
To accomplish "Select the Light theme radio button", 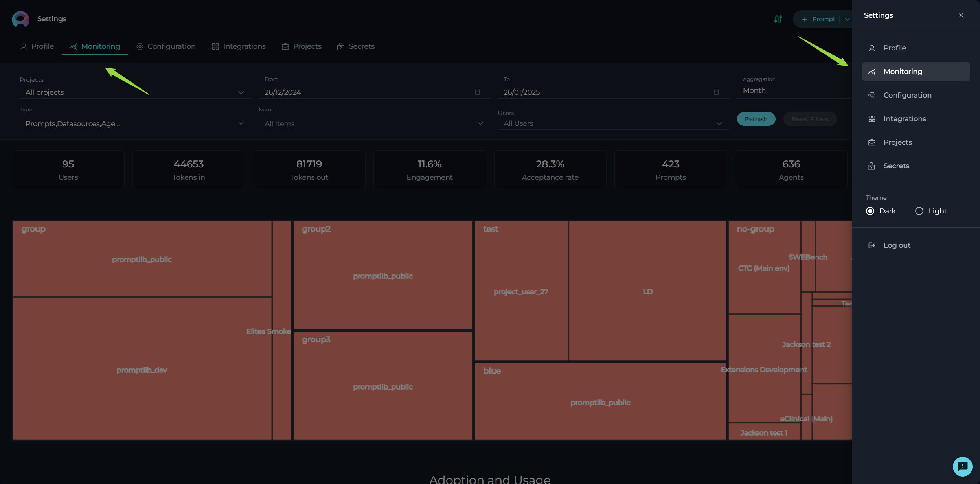I will coord(919,211).
